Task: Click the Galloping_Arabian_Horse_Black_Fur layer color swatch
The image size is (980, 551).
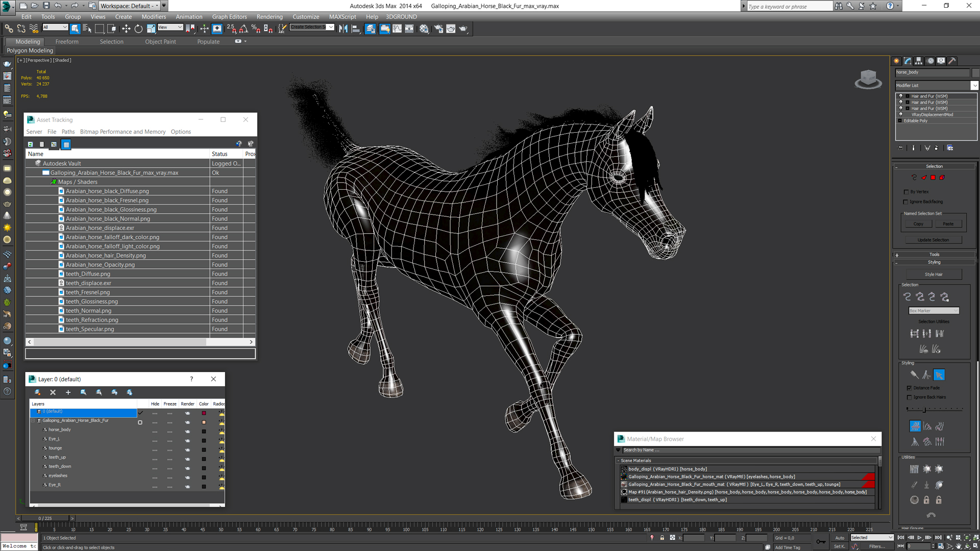Action: click(x=204, y=422)
